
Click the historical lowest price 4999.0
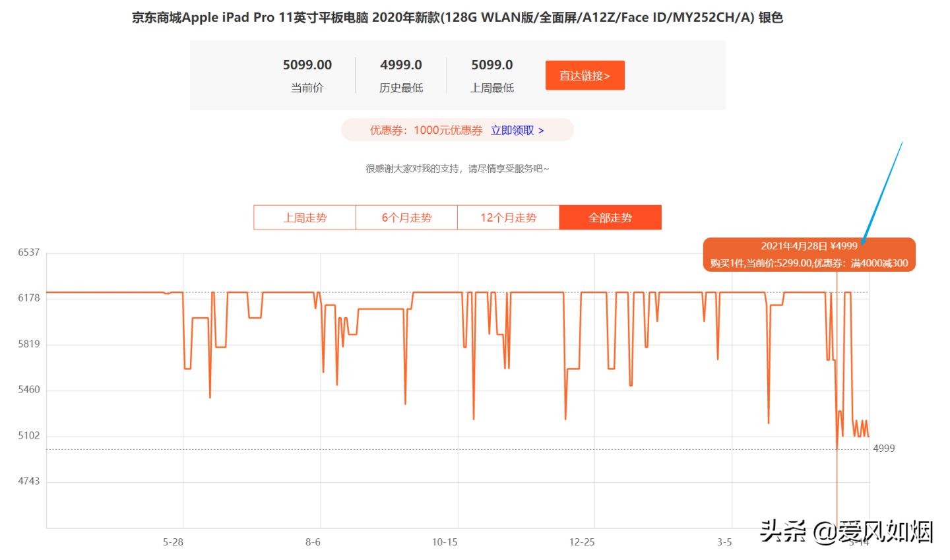(401, 65)
